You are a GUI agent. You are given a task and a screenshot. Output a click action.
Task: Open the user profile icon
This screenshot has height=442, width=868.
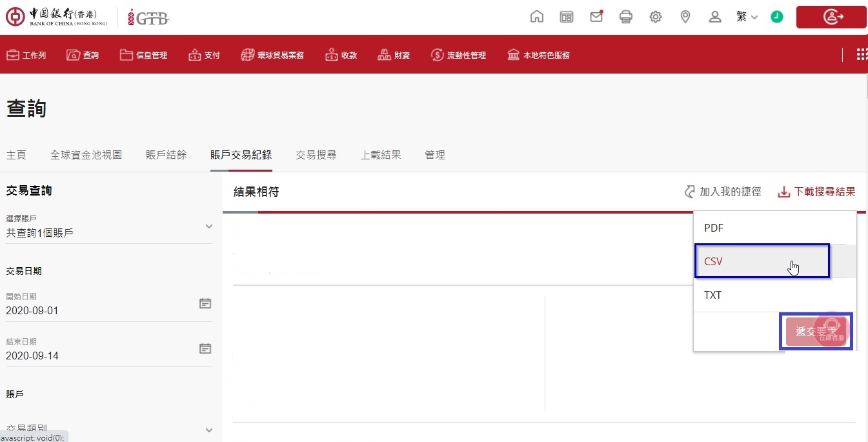715,17
